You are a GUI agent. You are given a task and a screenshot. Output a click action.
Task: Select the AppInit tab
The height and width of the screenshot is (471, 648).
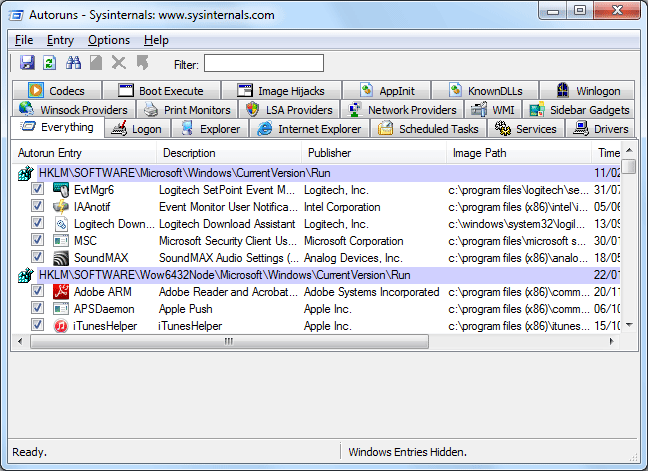coord(387,90)
